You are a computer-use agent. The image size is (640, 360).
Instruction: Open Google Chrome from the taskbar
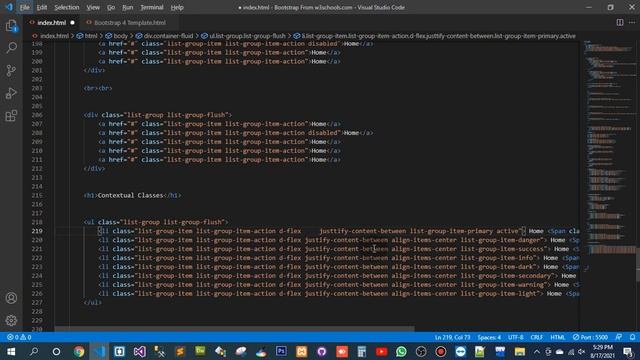79,351
